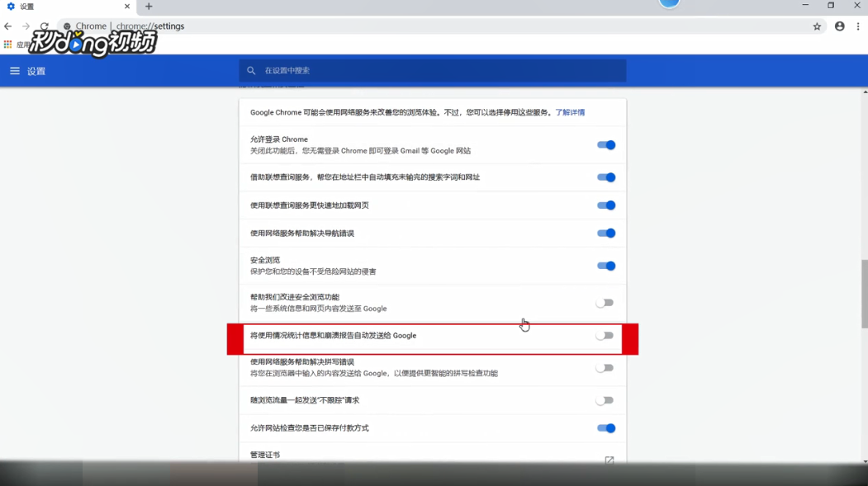Click the scrollbar down arrow
Screen dimensions: 868x486
click(865, 461)
